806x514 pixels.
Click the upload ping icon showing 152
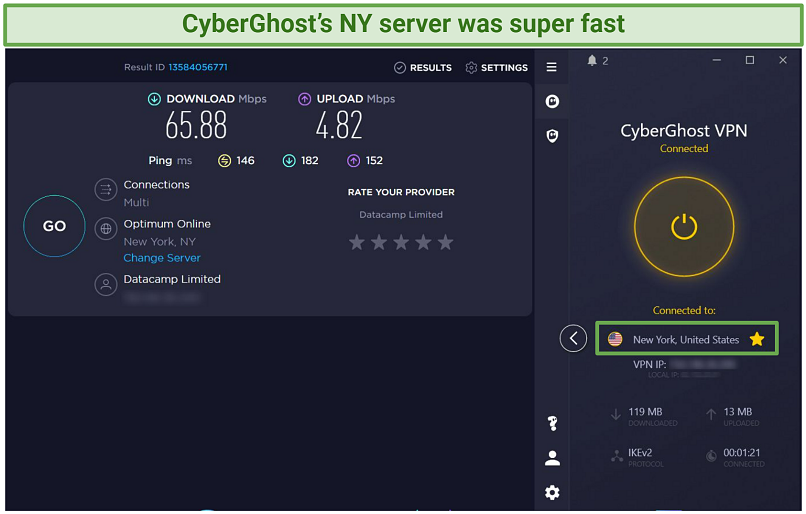click(x=353, y=161)
